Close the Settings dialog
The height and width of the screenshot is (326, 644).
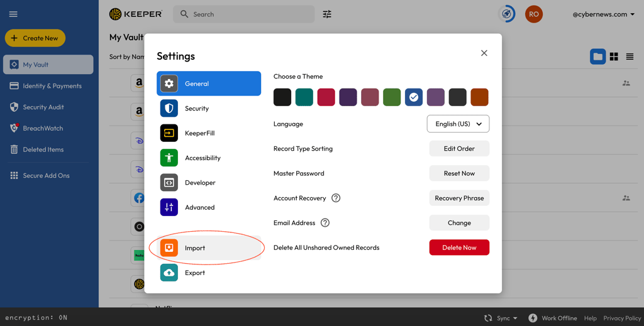(x=484, y=53)
